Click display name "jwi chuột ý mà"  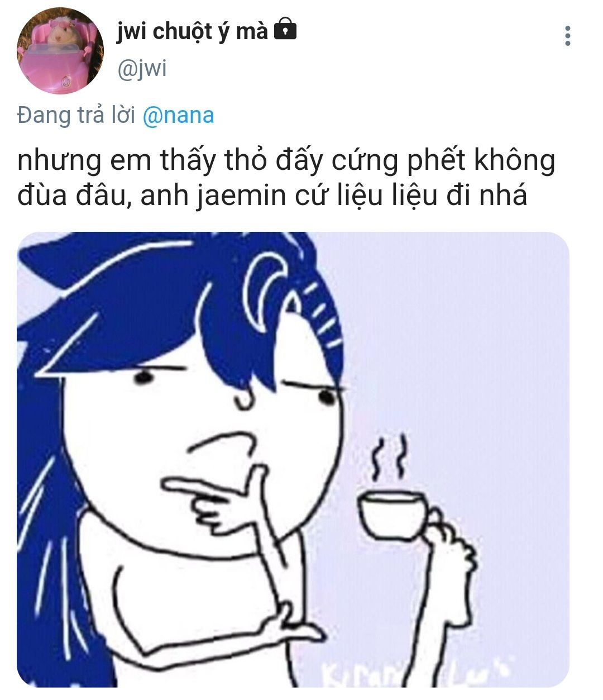[x=193, y=31]
